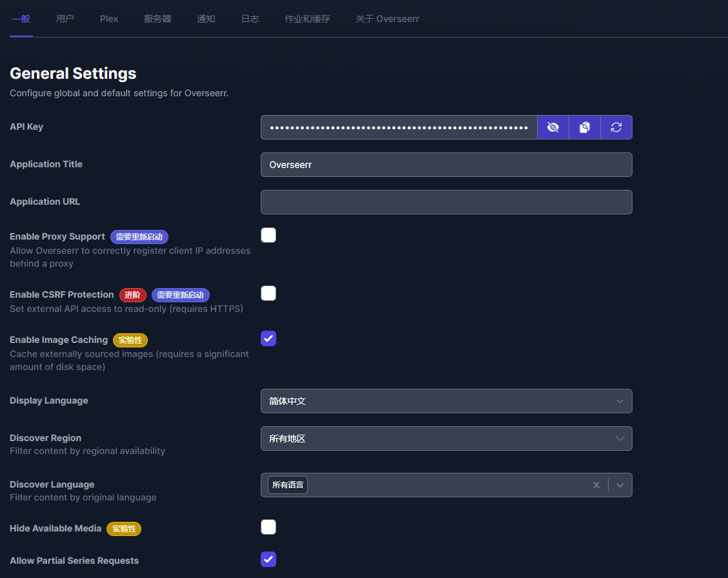This screenshot has width=728, height=578.
Task: Open the Plex tab
Action: pos(109,19)
